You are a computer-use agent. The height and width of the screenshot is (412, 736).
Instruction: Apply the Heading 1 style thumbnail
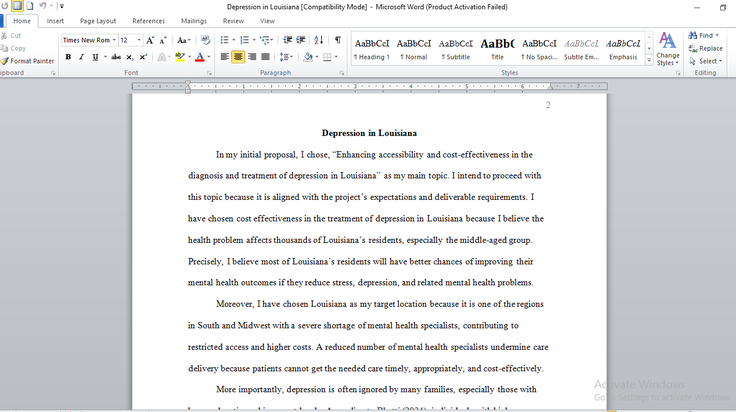click(x=372, y=49)
